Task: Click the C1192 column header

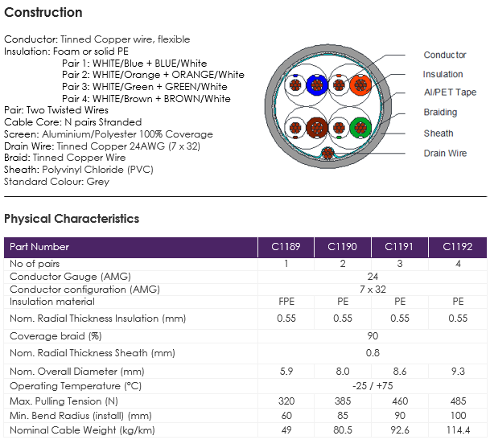Action: click(458, 247)
